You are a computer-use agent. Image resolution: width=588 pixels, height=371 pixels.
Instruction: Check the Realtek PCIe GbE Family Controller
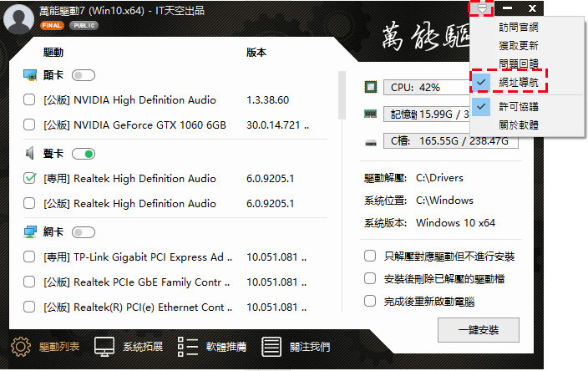pos(29,282)
